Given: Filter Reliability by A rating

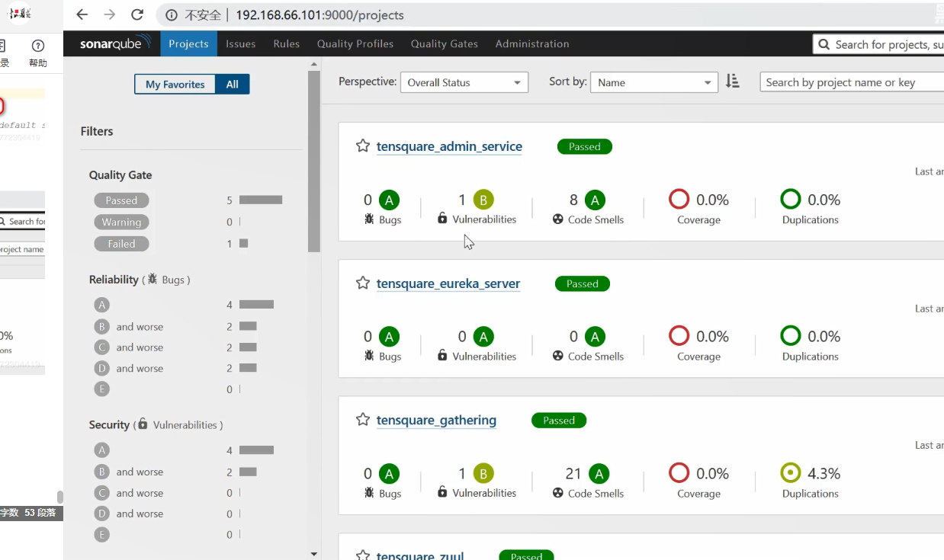Looking at the screenshot, I should click(102, 305).
